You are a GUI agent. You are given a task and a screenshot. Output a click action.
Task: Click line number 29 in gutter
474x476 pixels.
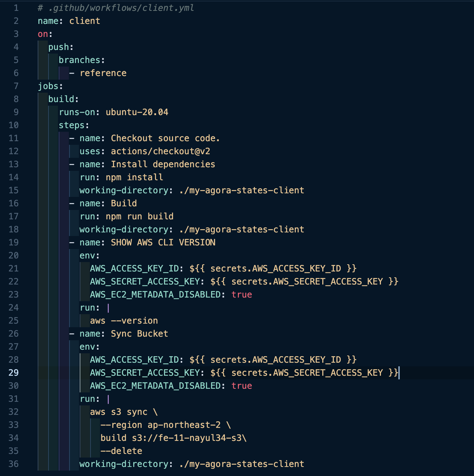(x=13, y=373)
